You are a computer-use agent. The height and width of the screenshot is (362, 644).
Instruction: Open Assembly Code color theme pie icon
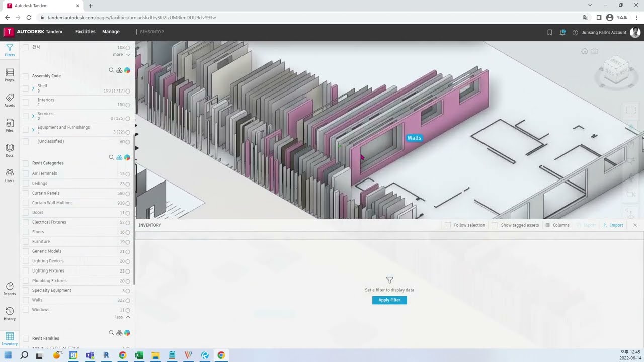pos(127,70)
